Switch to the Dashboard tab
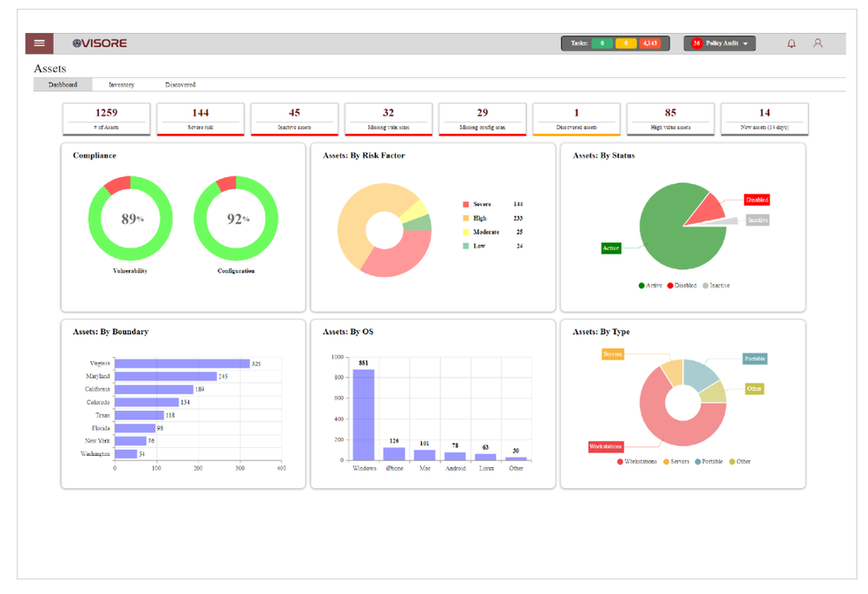The height and width of the screenshot is (594, 868). pyautogui.click(x=62, y=85)
